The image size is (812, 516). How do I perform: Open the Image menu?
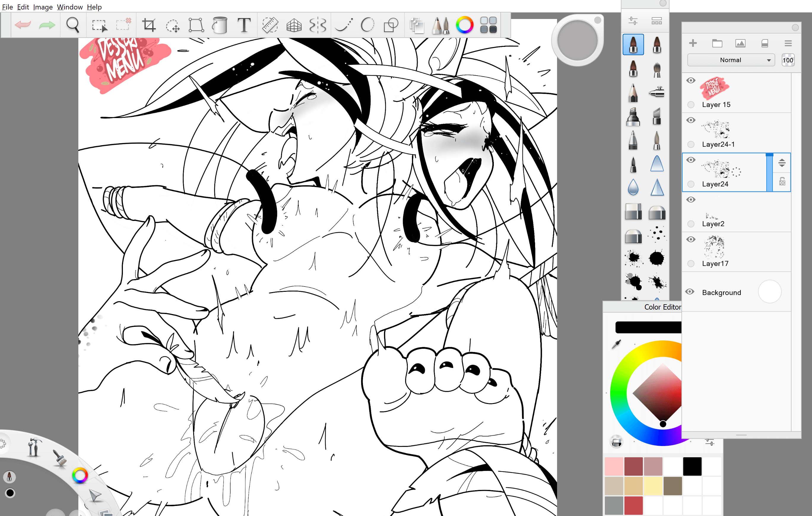coord(42,7)
